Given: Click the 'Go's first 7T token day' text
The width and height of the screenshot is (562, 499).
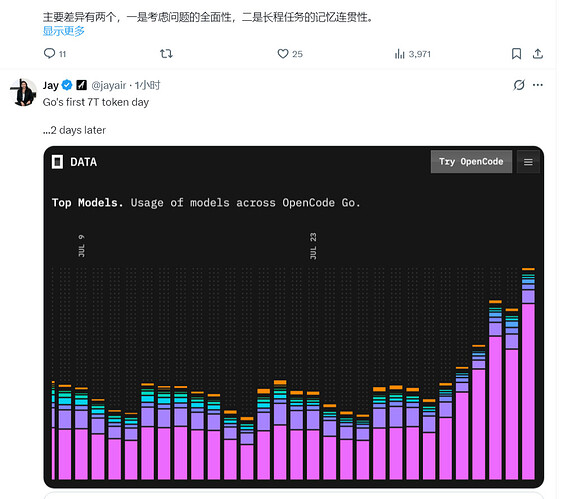Looking at the screenshot, I should (x=96, y=102).
